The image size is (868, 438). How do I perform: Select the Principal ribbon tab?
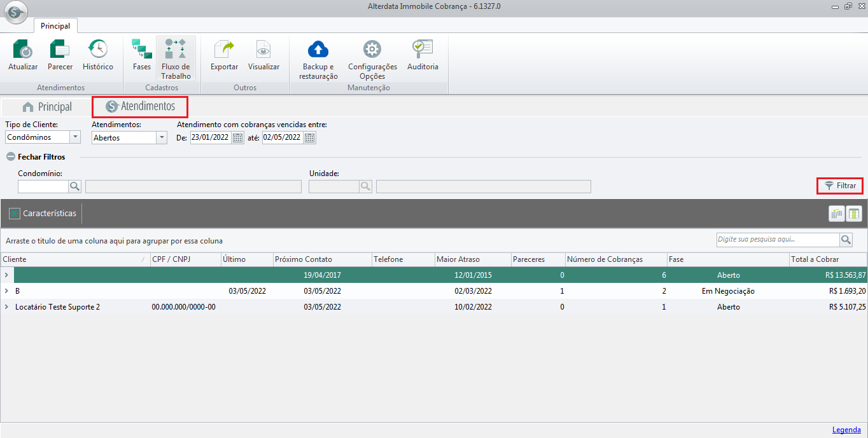click(55, 25)
